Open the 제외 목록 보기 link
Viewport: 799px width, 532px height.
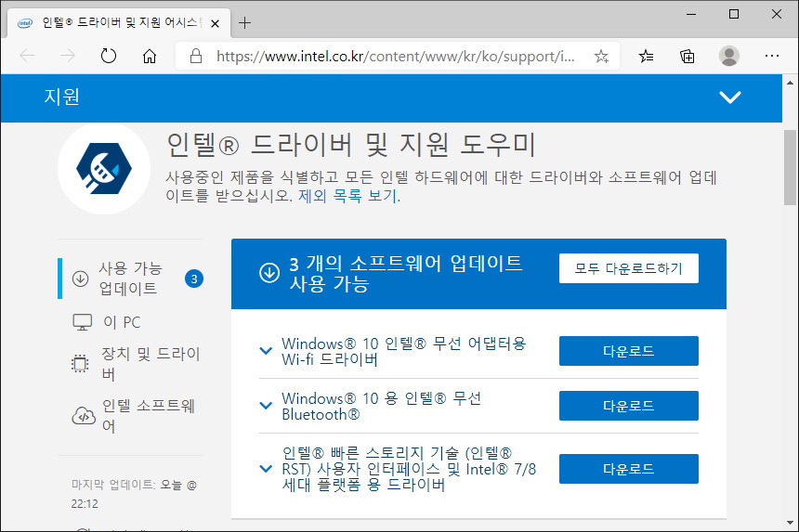[349, 196]
